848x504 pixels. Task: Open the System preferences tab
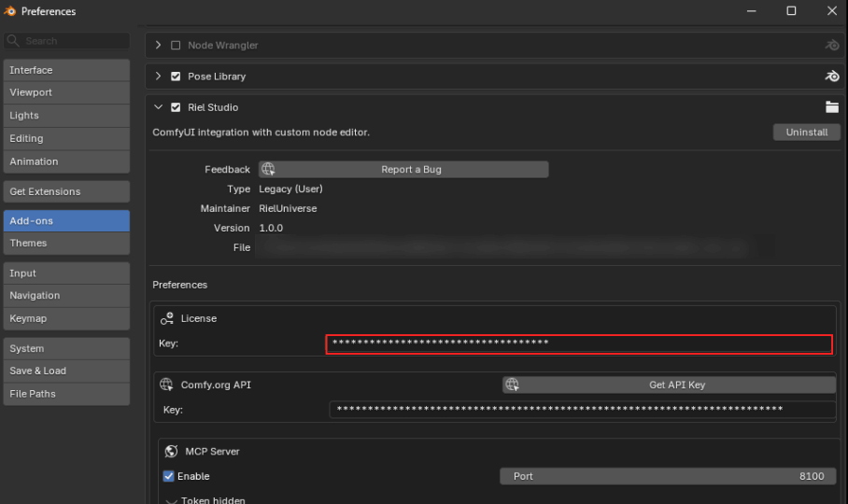(x=66, y=348)
